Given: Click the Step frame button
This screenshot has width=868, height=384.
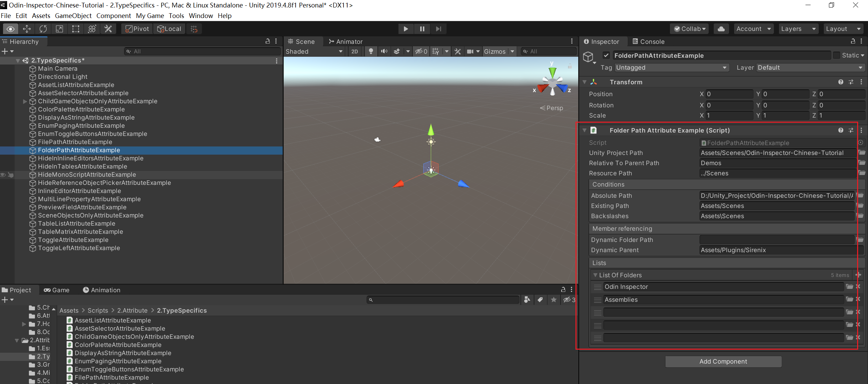Looking at the screenshot, I should click(438, 29).
